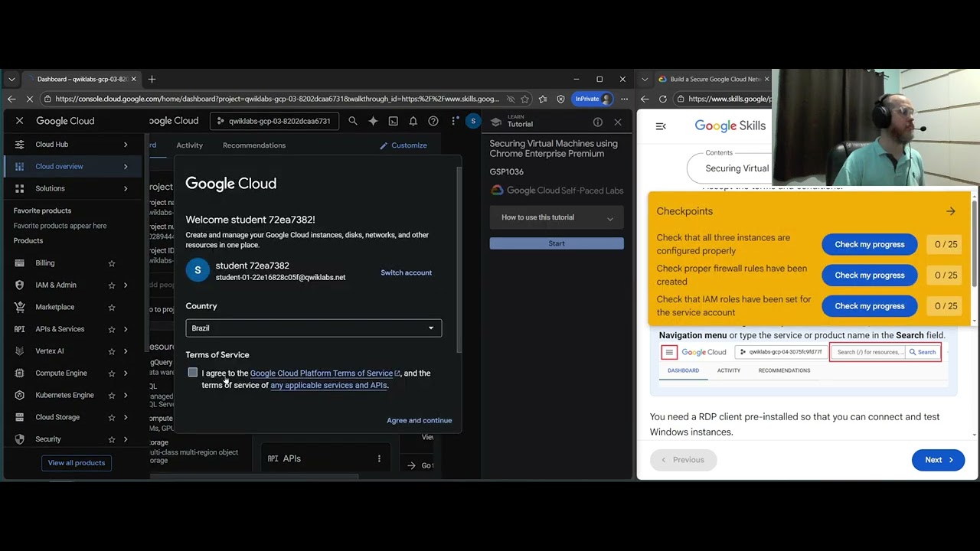
Task: Click the Compute Engine icon
Action: (x=20, y=373)
